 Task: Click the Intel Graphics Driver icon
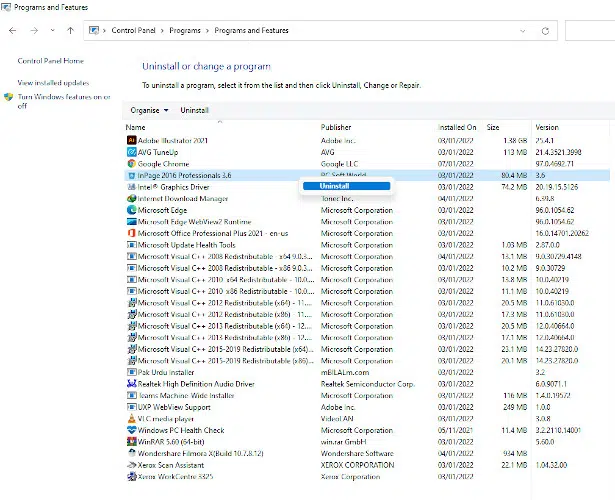tap(132, 187)
